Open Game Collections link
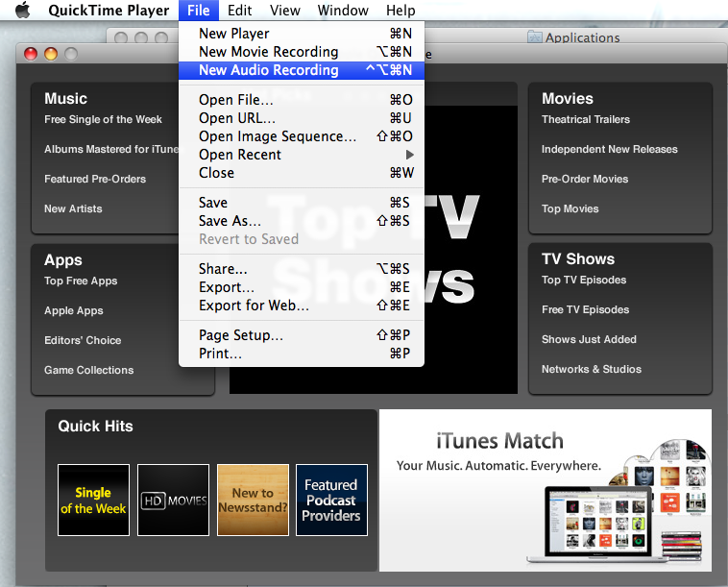 click(89, 370)
